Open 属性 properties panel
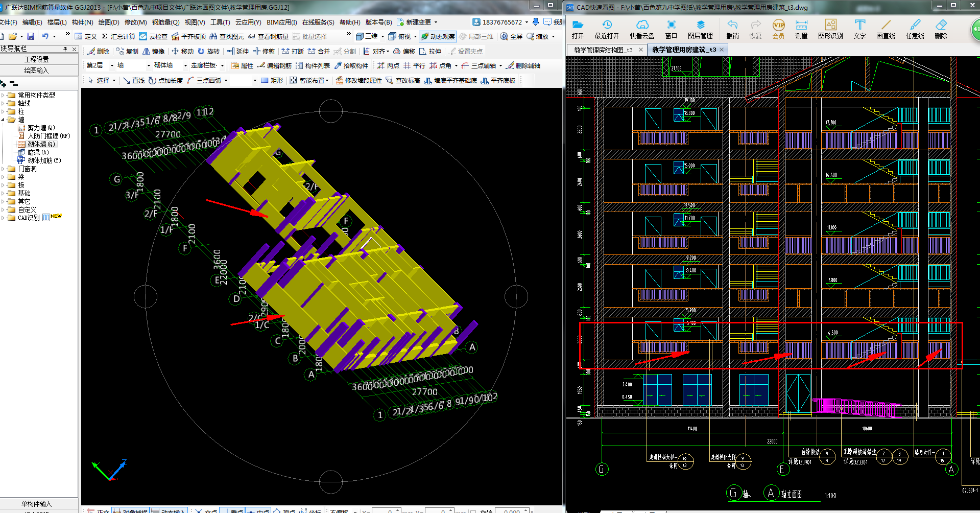980x513 pixels. [242, 65]
